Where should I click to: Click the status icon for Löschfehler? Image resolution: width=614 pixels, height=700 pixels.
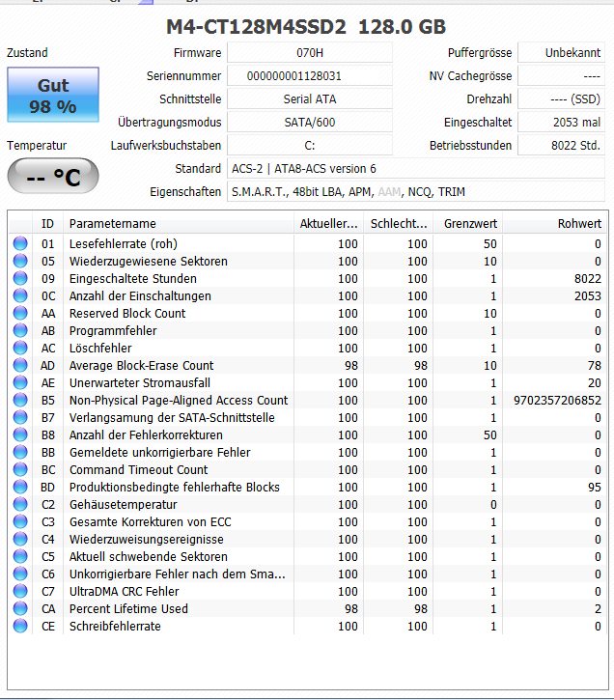(20, 348)
